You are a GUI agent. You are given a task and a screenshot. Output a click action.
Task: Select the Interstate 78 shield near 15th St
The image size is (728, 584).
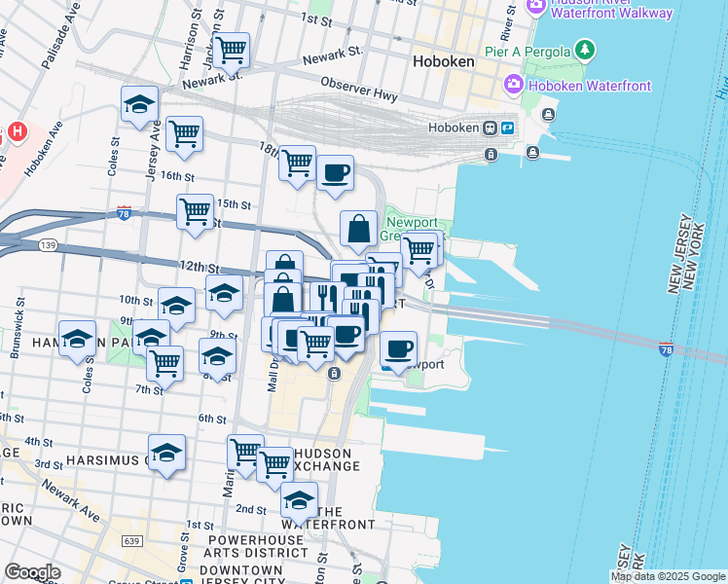[124, 212]
